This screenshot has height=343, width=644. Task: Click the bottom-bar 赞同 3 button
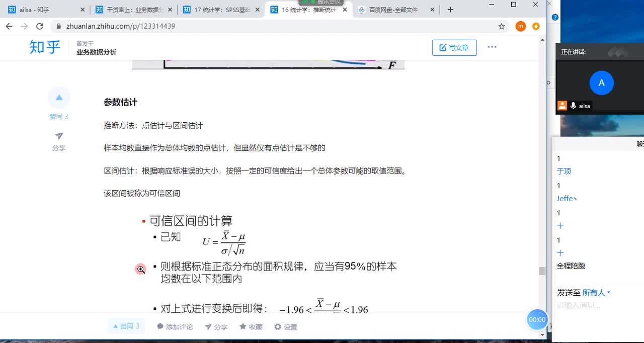tap(126, 326)
